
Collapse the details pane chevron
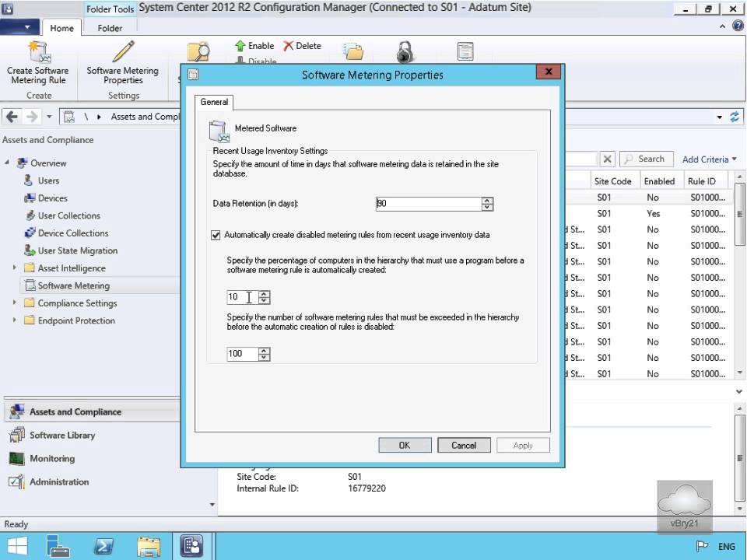pyautogui.click(x=739, y=391)
